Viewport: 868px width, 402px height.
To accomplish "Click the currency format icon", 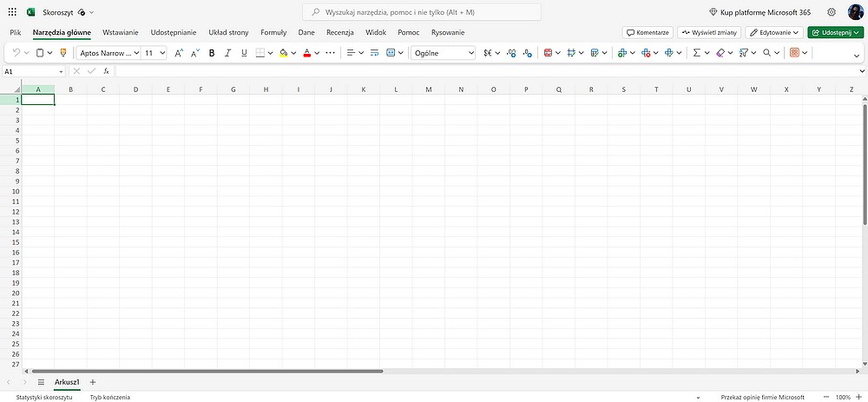I will coord(488,53).
